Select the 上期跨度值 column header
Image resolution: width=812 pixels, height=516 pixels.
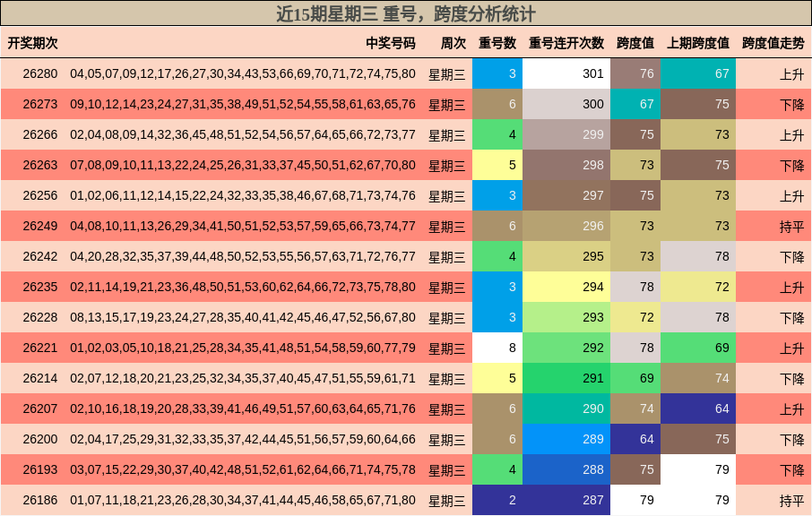tap(697, 43)
